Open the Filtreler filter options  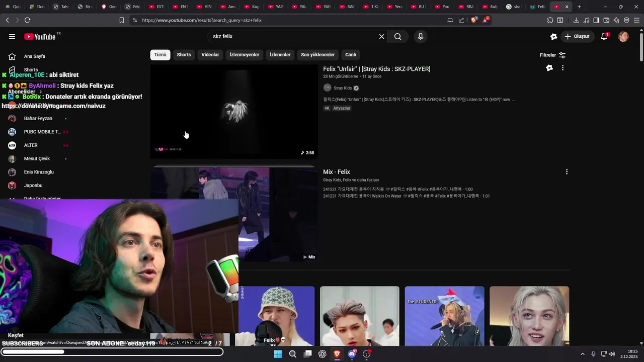552,55
